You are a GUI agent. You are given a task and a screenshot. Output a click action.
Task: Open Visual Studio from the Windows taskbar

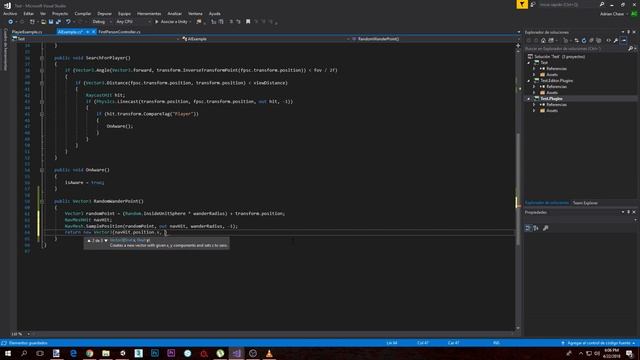tap(236, 353)
